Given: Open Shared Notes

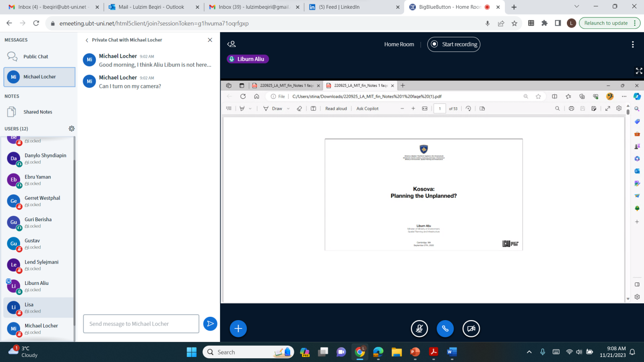Looking at the screenshot, I should pos(38,112).
